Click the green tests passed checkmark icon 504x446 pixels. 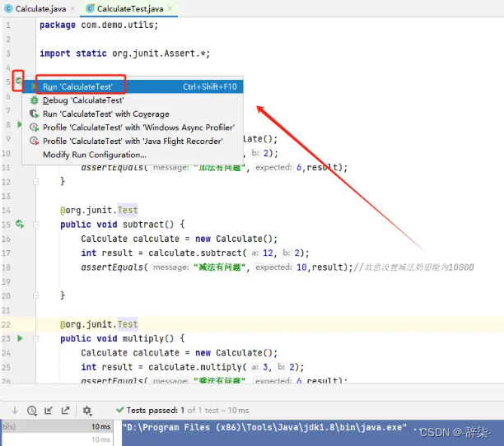pyautogui.click(x=120, y=410)
